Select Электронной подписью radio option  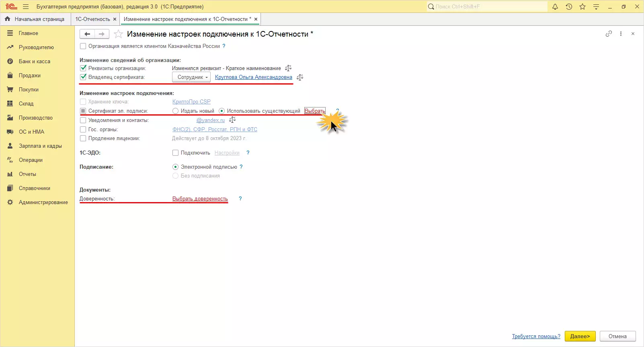pyautogui.click(x=175, y=167)
